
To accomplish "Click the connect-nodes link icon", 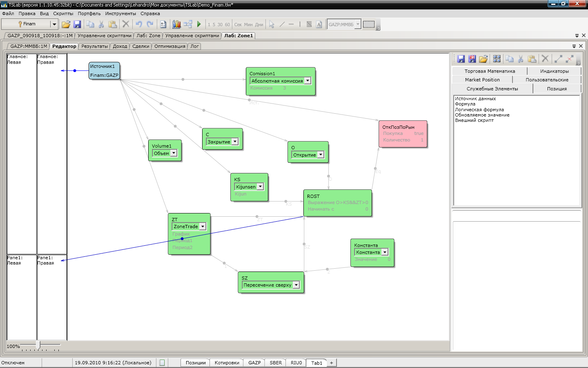I will click(x=558, y=59).
